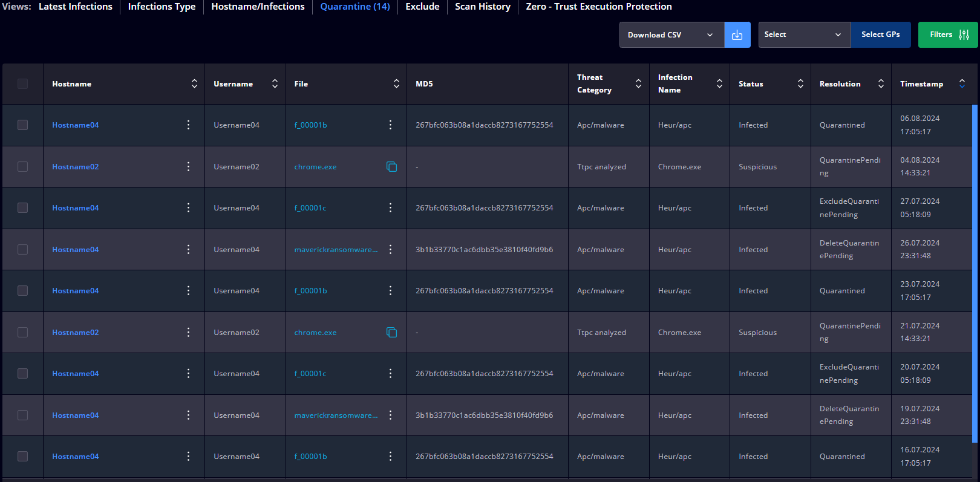Click the download CSV icon button
Image resolution: width=980 pixels, height=482 pixels.
(x=737, y=35)
